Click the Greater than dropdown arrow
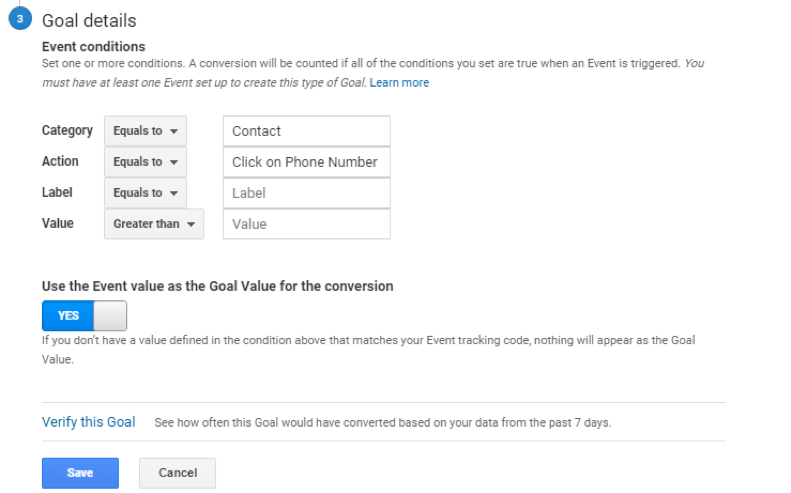The image size is (791, 493). (191, 225)
